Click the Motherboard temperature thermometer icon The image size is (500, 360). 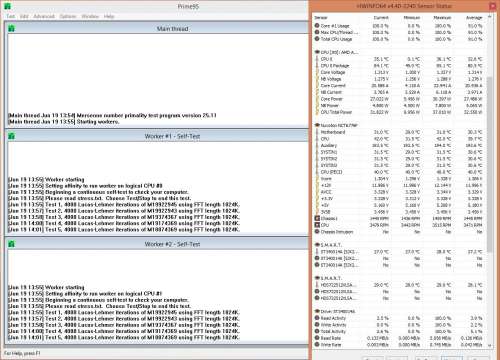coord(317,132)
